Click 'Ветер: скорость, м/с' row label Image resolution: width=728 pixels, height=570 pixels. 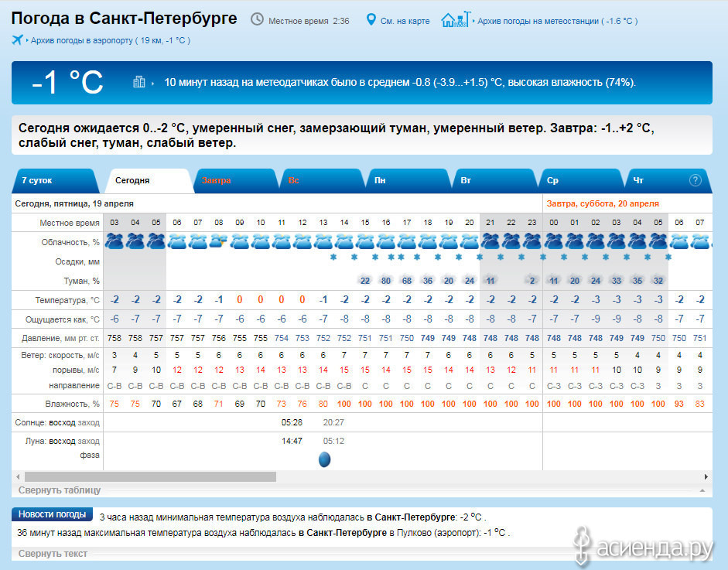pos(60,355)
